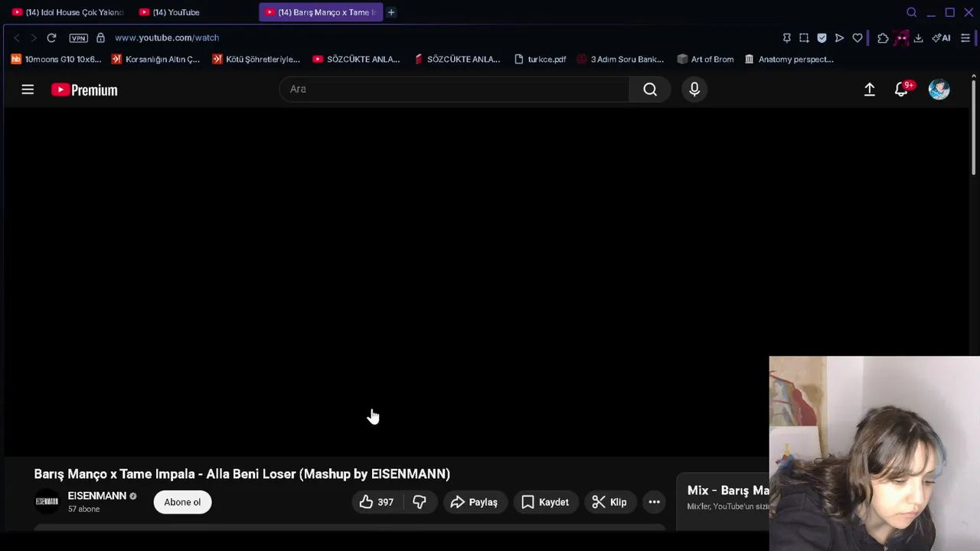Image resolution: width=980 pixels, height=551 pixels.
Task: Toggle the VPN badge in address bar
Action: [x=78, y=37]
